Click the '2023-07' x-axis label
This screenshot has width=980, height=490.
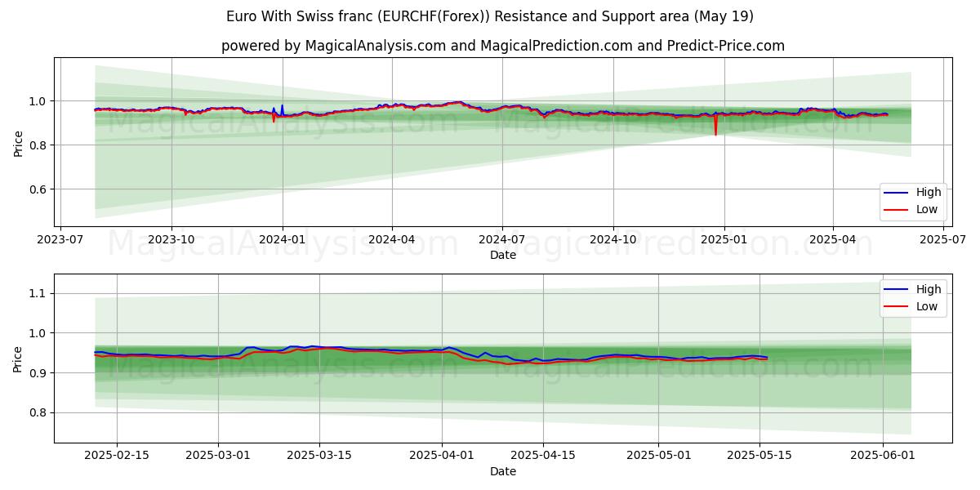click(x=61, y=240)
